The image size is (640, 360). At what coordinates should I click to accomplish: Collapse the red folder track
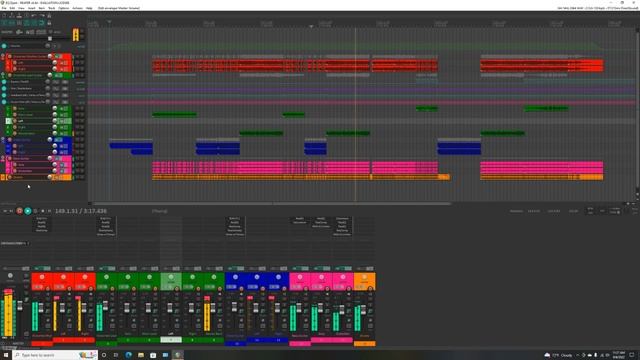[2, 56]
